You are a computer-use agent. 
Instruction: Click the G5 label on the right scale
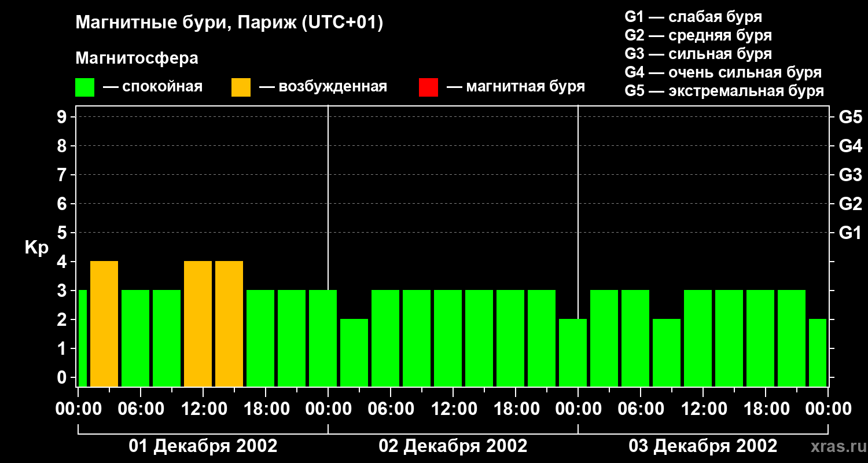(x=850, y=117)
